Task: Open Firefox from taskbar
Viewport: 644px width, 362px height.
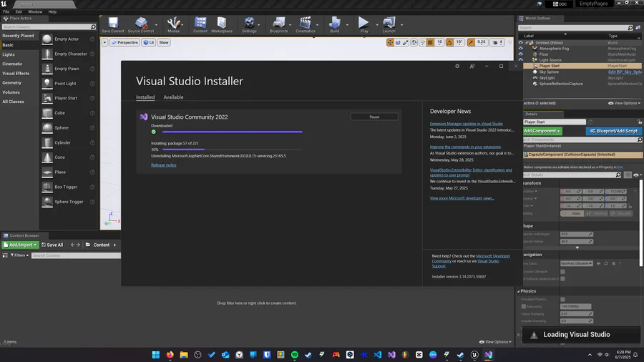Action: [x=170, y=355]
